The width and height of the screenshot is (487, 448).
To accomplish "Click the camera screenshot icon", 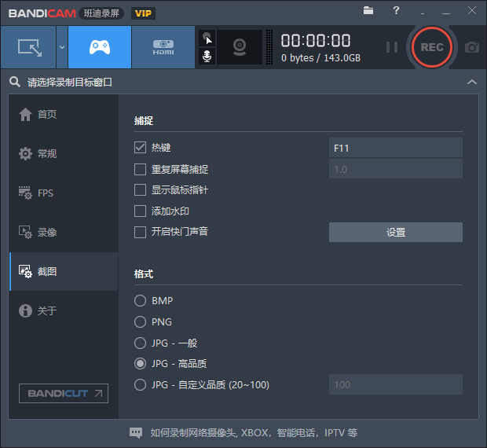I will click(471, 47).
